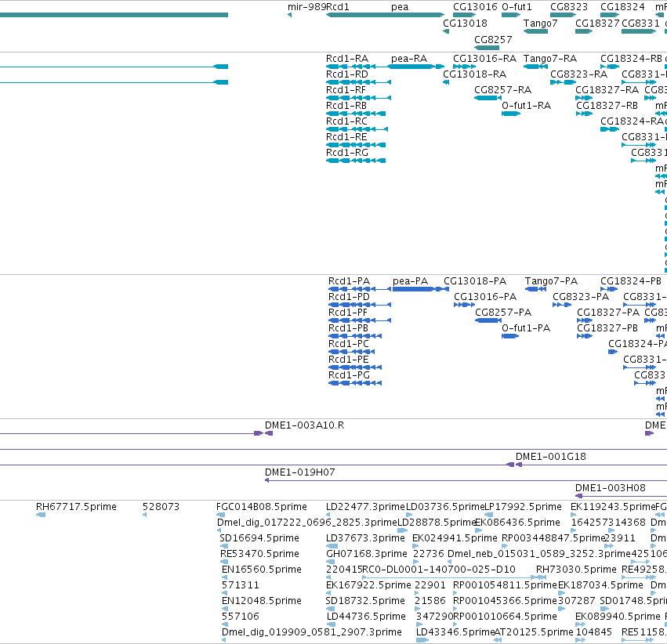Image resolution: width=667 pixels, height=644 pixels.
Task: Select gene label CG8257 in top track
Action: pos(493,40)
